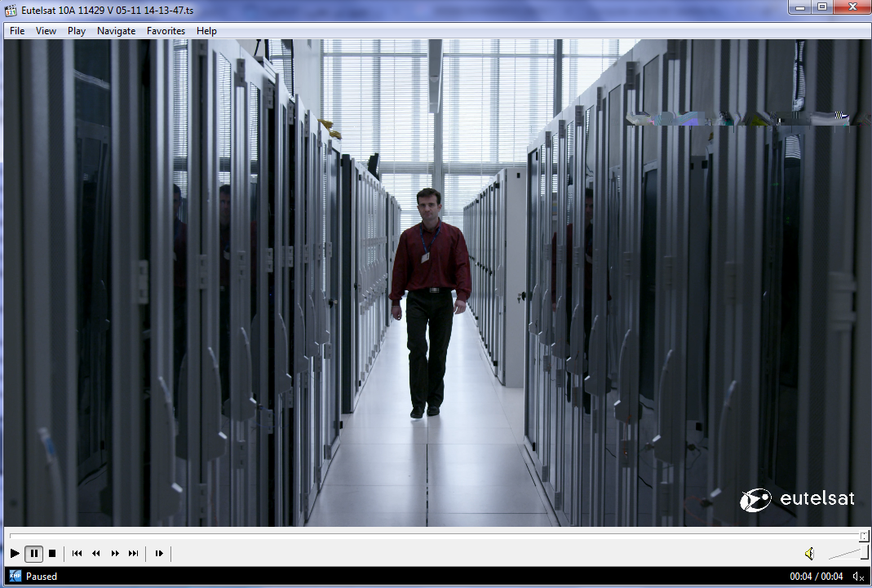Mute audio with the speaker icon

(x=809, y=554)
